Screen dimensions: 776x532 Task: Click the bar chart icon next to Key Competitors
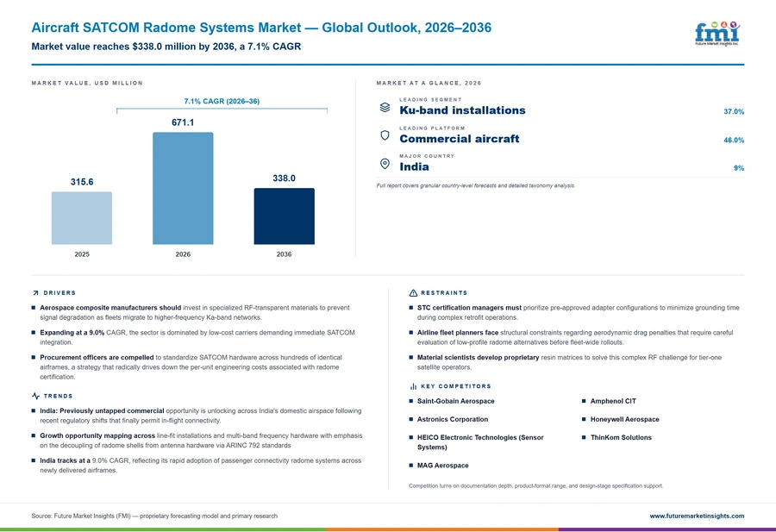pyautogui.click(x=413, y=386)
